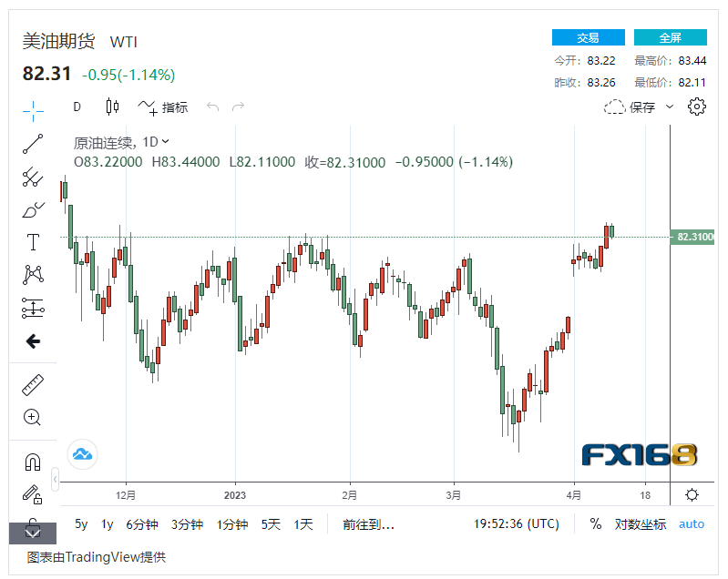Screen dimensions: 728x579
Task: Toggle auto scale option
Action: (x=692, y=524)
